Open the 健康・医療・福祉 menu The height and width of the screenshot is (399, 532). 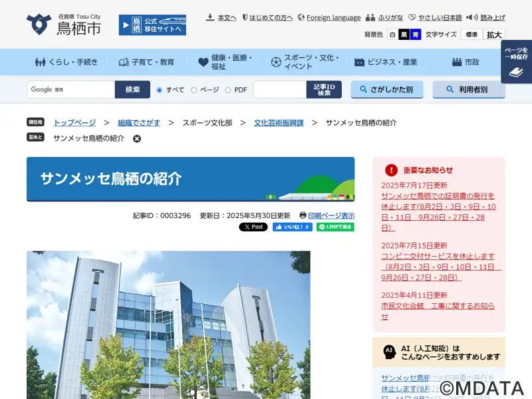225,62
